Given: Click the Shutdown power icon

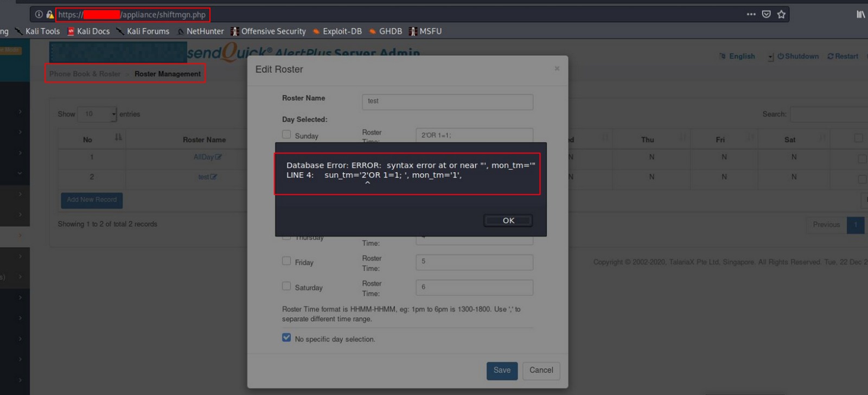Looking at the screenshot, I should point(781,56).
